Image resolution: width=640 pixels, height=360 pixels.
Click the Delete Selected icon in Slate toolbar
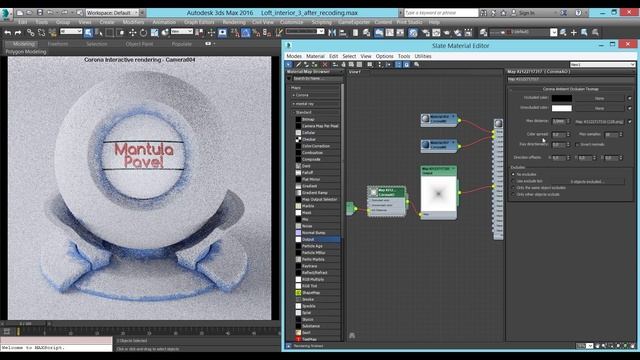[325, 64]
